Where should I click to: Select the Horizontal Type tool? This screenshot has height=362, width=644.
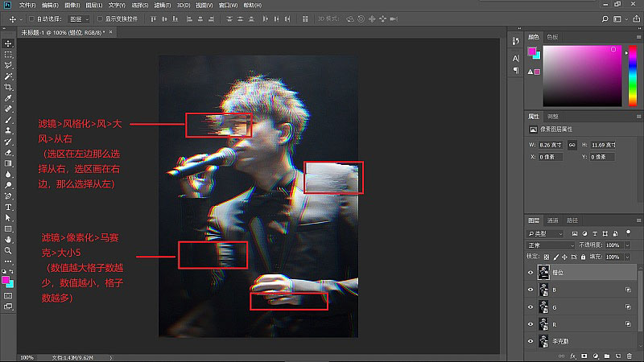point(8,207)
